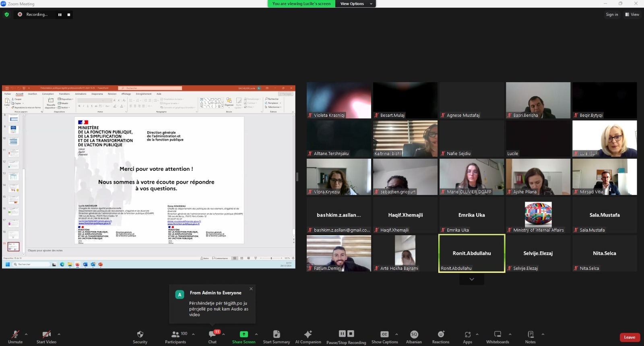Open the Security shield icon

click(140, 334)
